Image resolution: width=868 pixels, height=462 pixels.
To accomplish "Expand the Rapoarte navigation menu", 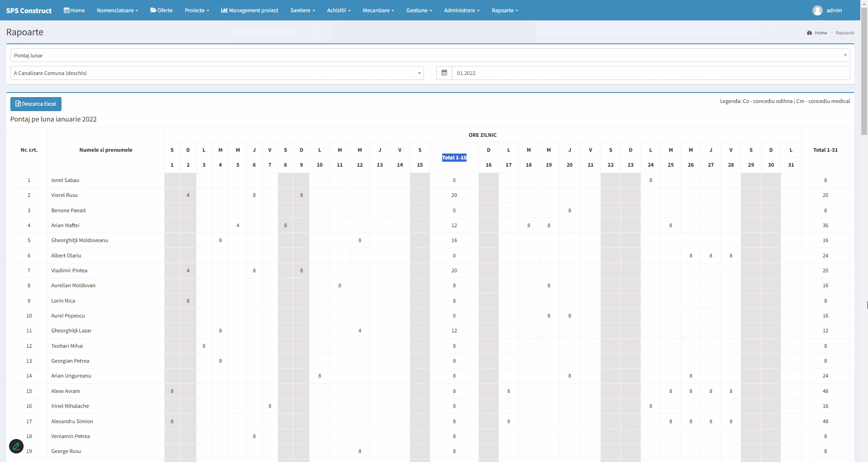I will tap(505, 10).
